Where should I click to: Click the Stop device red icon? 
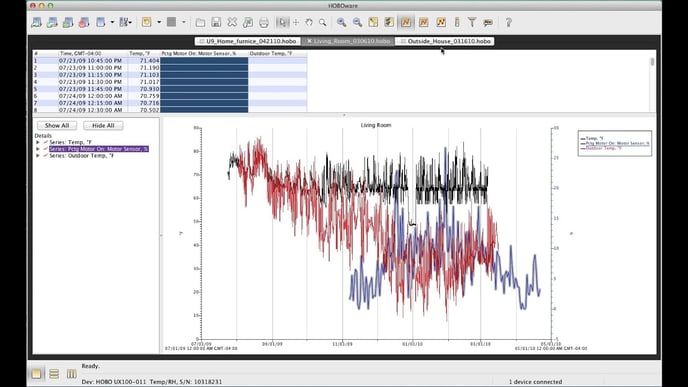84,22
